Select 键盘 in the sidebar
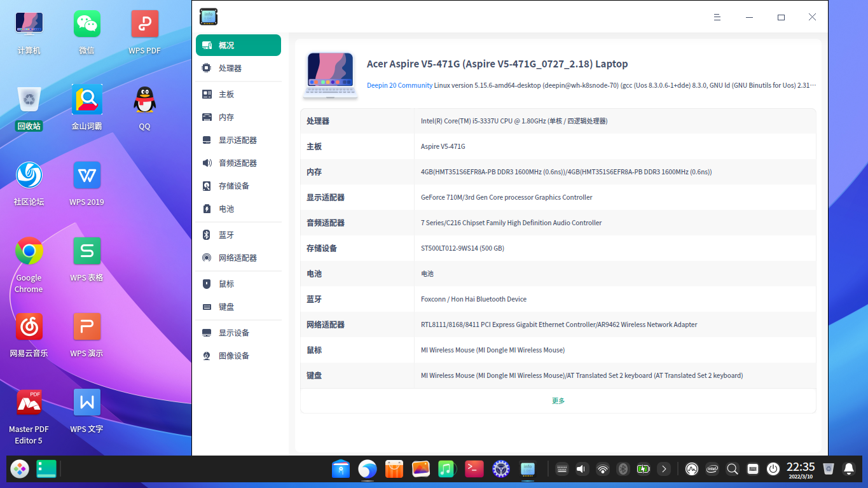Screen dimensions: 868x488 pyautogui.click(x=238, y=307)
